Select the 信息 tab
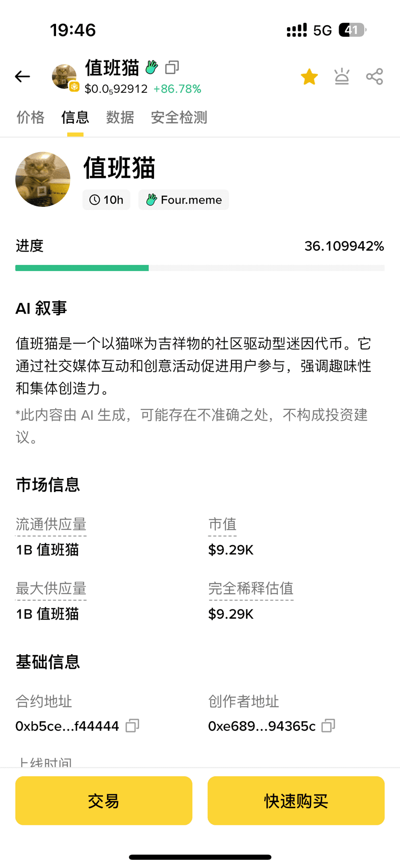Screen dimensions: 400x868 (x=75, y=117)
